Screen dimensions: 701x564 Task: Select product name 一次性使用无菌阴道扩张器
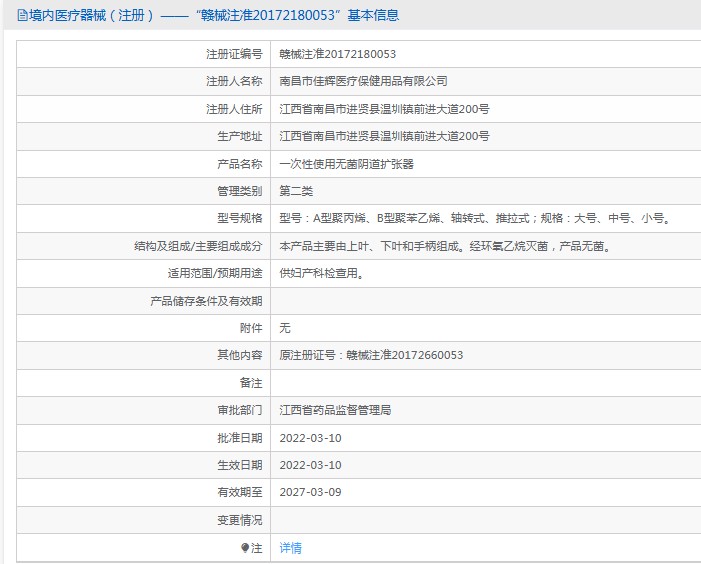tap(346, 164)
